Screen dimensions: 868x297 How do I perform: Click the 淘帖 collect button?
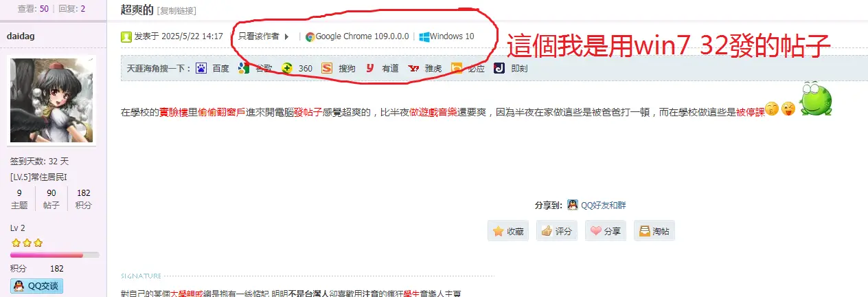coord(654,231)
